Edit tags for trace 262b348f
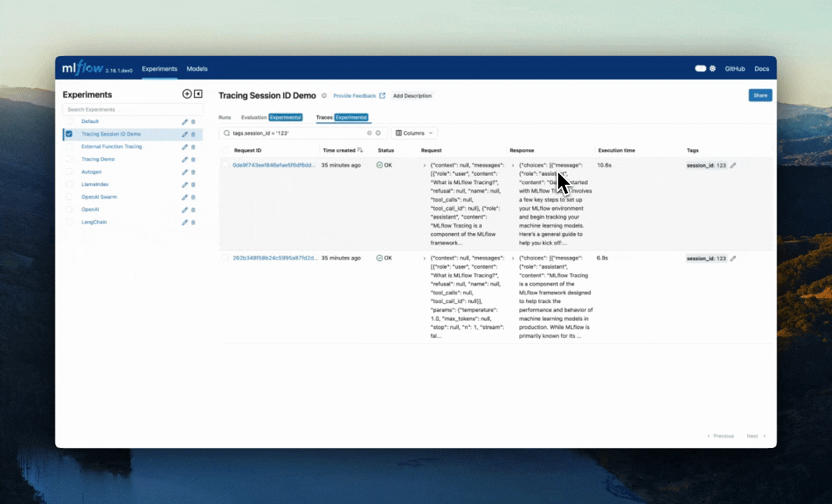The image size is (832, 504). 733,258
